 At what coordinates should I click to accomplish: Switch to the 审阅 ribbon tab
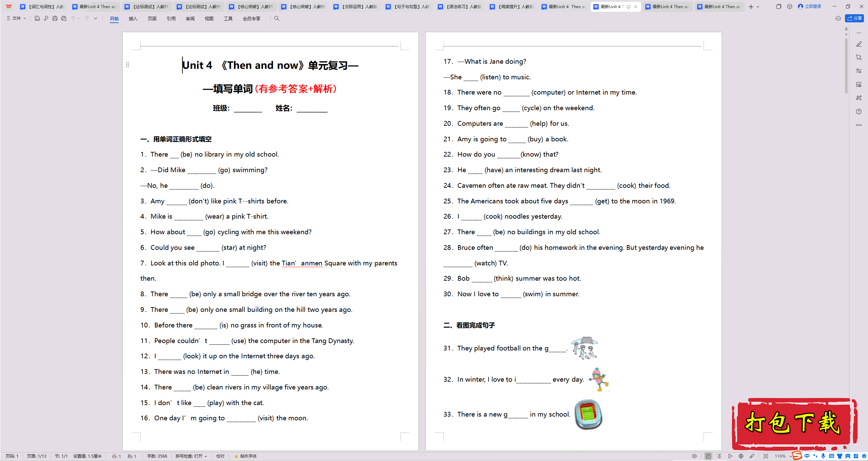[x=190, y=19]
